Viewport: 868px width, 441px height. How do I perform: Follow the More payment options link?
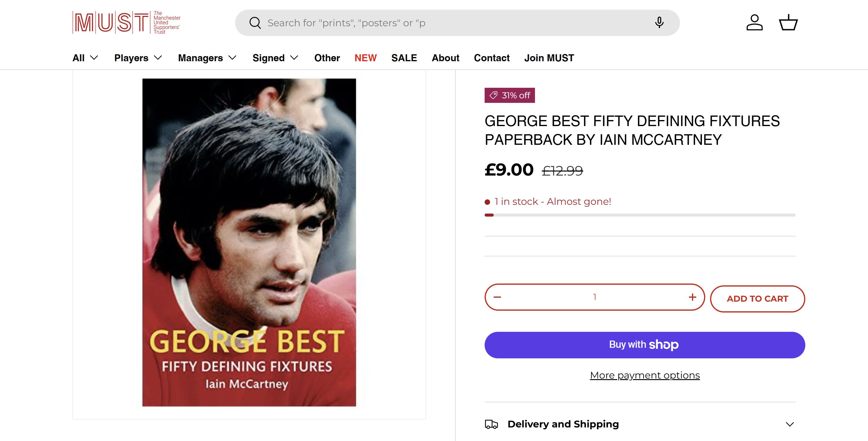click(645, 375)
